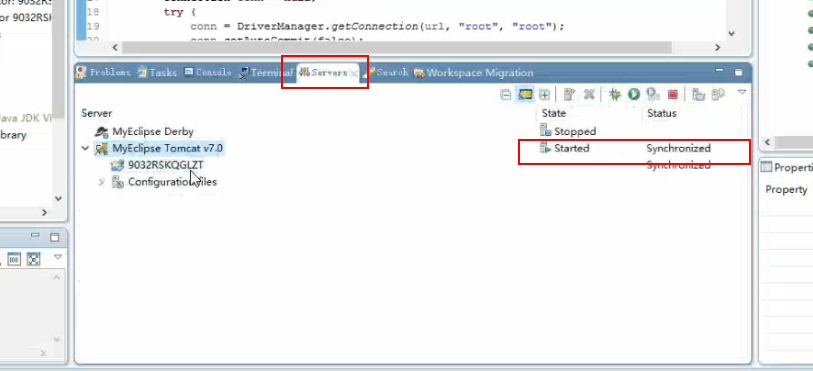Click the Status column header
The image size is (813, 371).
tap(662, 112)
